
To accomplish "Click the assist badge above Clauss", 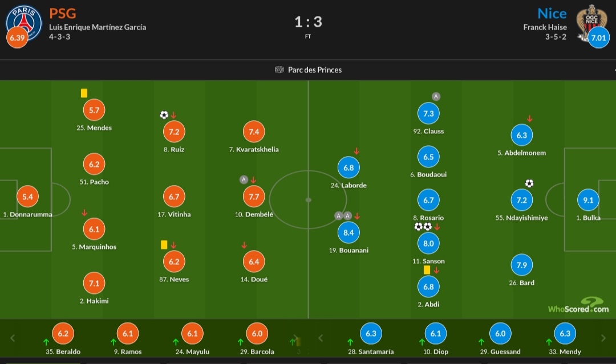I will coord(436,96).
